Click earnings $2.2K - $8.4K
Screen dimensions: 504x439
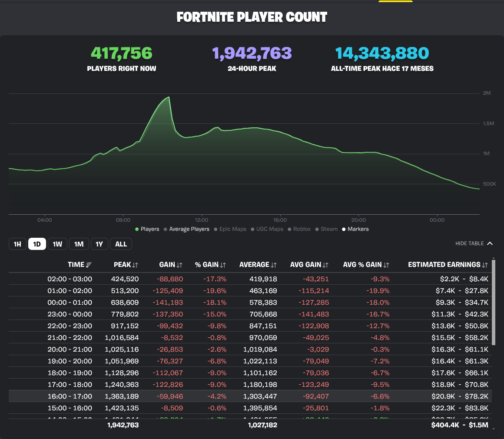pos(464,279)
